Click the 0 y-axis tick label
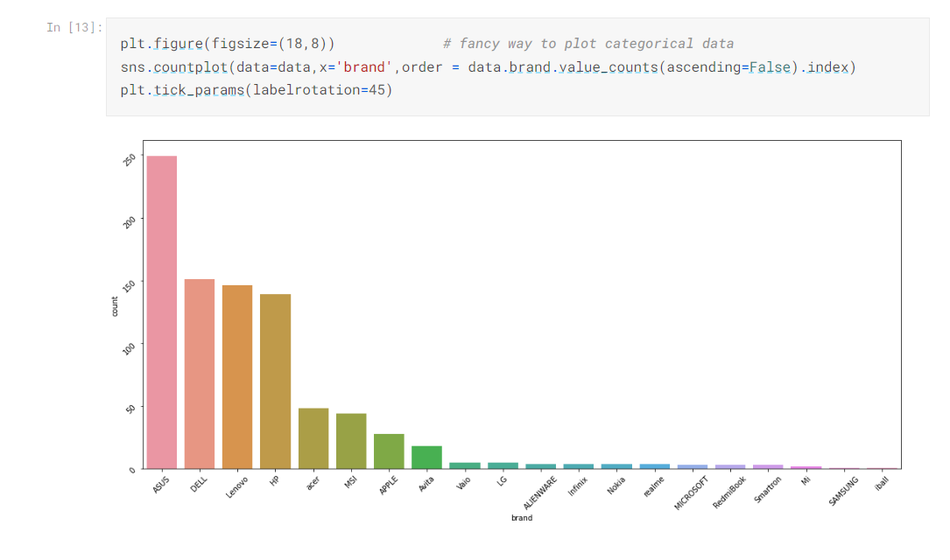Viewport: 950px width, 560px height. (132, 471)
